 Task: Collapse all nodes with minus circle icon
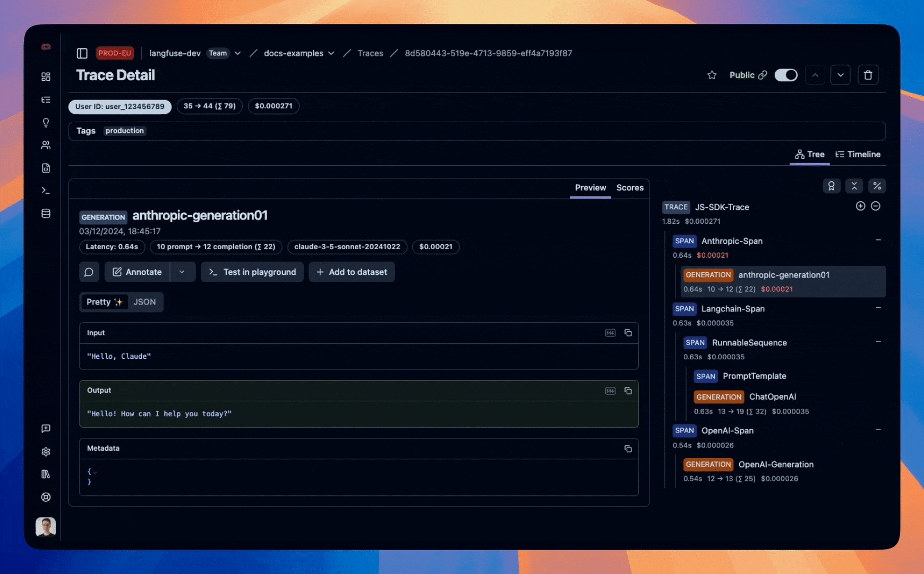tap(876, 206)
